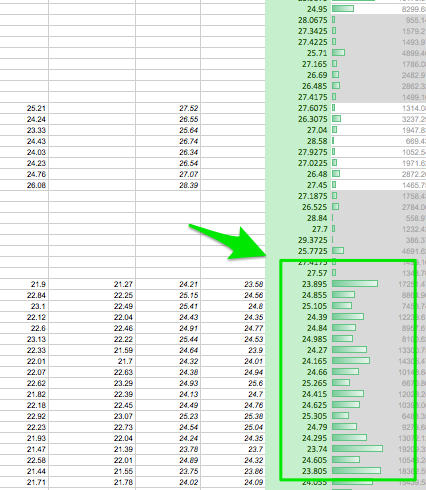The image size is (426, 490).
Task: Select the green cell with 23.895
Action: 298,284
